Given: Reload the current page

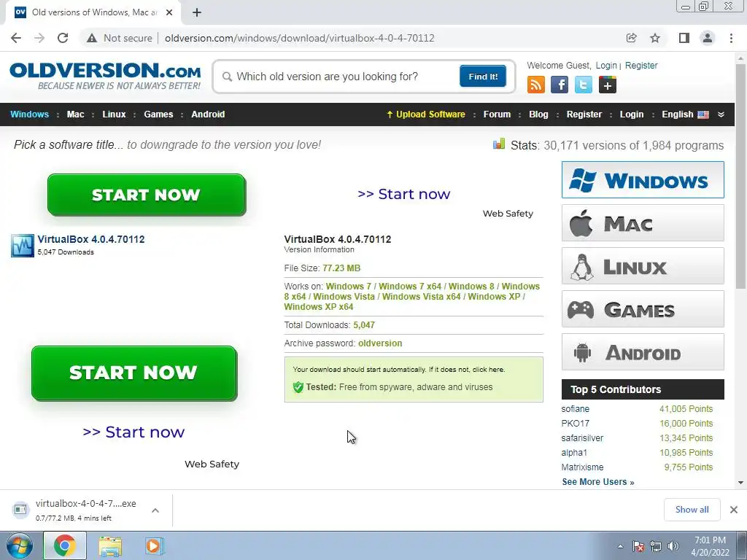Looking at the screenshot, I should [x=63, y=38].
